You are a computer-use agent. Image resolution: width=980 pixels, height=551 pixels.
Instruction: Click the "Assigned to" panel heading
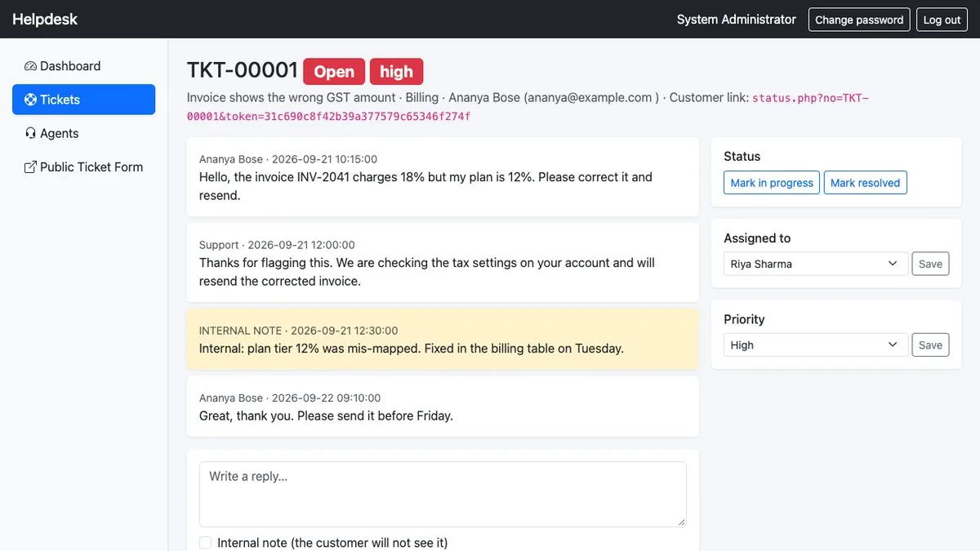click(757, 238)
